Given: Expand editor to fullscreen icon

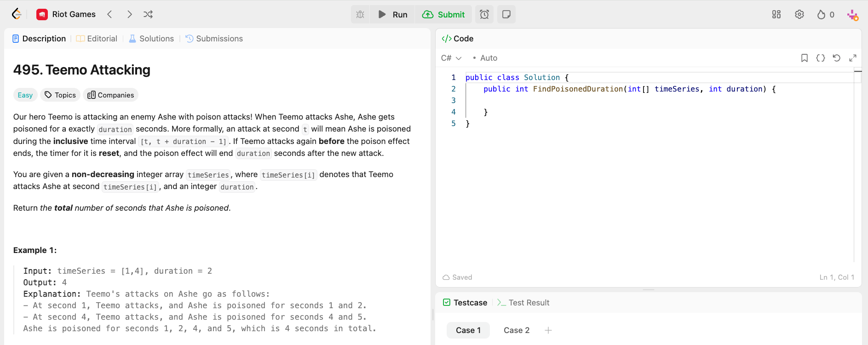Looking at the screenshot, I should (x=853, y=58).
